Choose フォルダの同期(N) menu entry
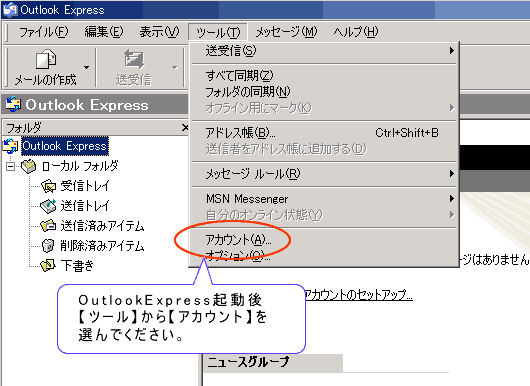This screenshot has height=386, width=530. click(x=324, y=92)
